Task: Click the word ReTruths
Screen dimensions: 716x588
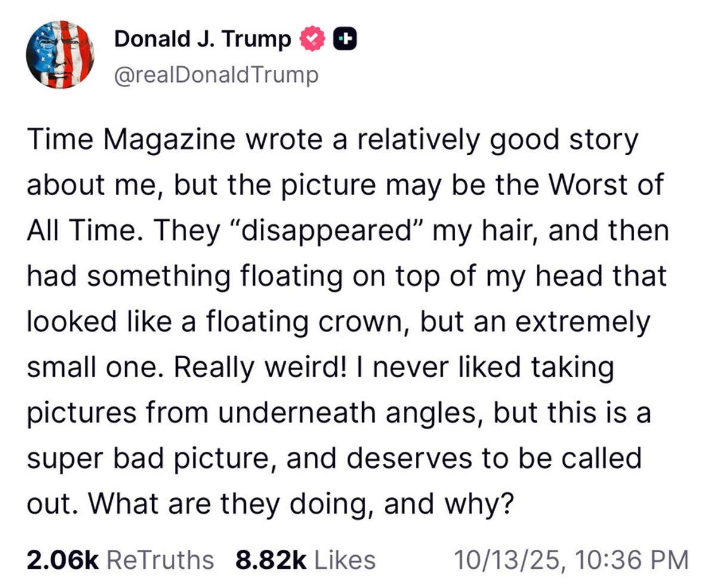Action: [160, 559]
